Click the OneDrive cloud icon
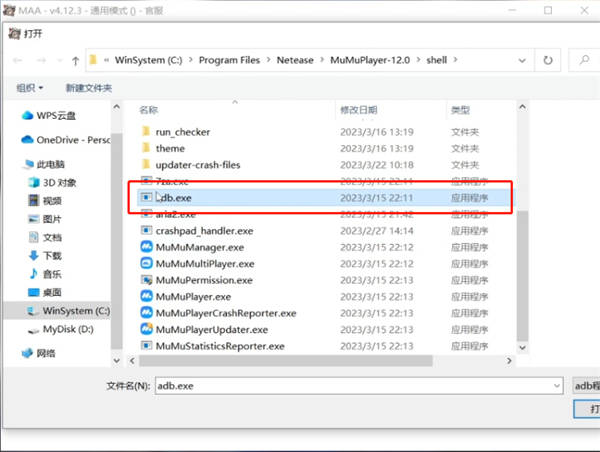600x452 pixels. 27,140
